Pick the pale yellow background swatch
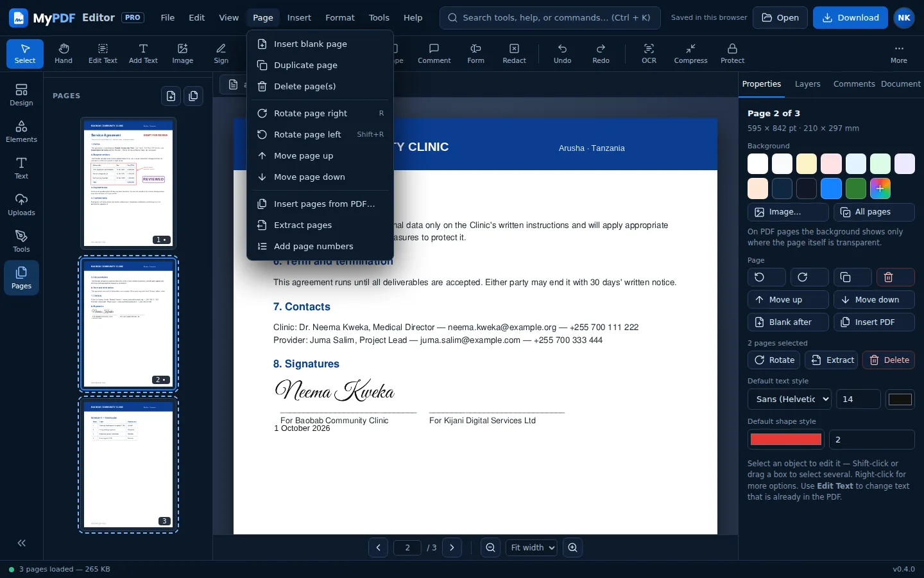Viewport: 924px width, 578px height. [x=807, y=164]
